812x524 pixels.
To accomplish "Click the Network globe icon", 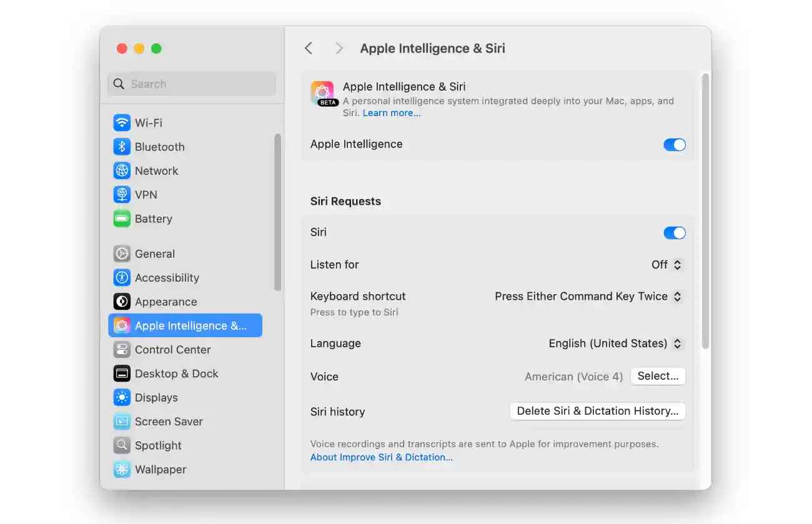I will (x=122, y=171).
